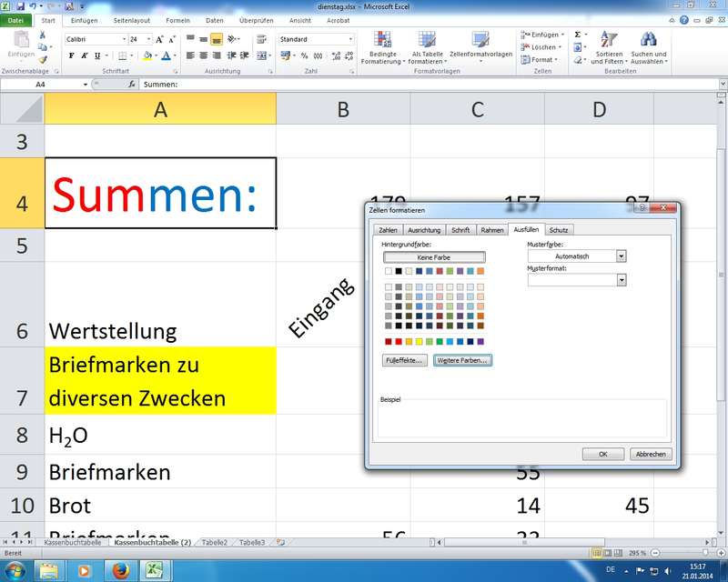Click the AutoSum sigma icon
Screen dimensions: 728x582
click(578, 35)
